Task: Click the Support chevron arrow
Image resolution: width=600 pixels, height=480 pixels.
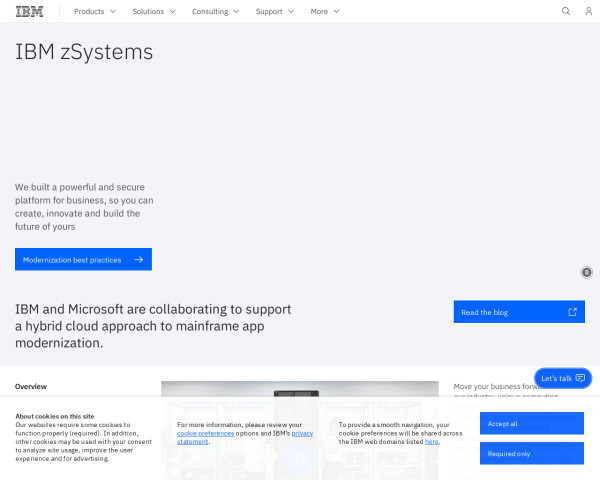Action: (291, 11)
